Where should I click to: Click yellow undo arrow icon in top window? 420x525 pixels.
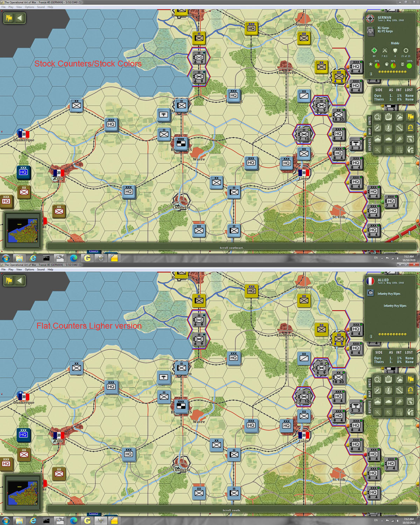(x=410, y=128)
